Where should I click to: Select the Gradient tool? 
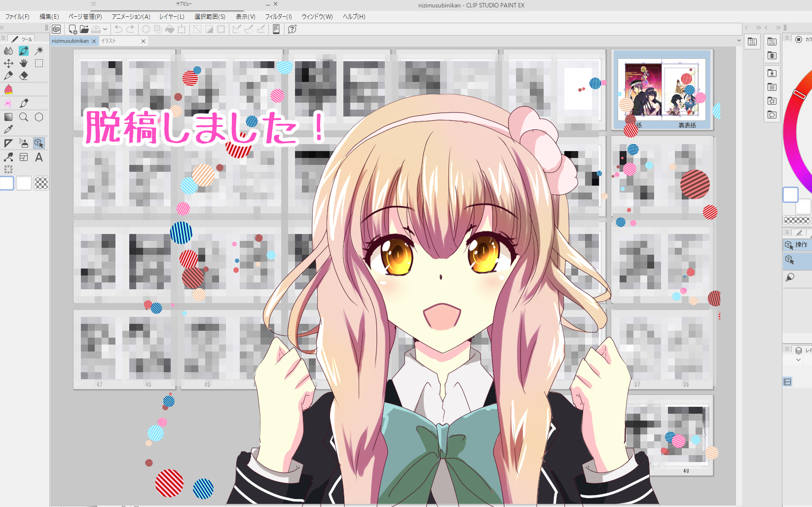[x=8, y=117]
